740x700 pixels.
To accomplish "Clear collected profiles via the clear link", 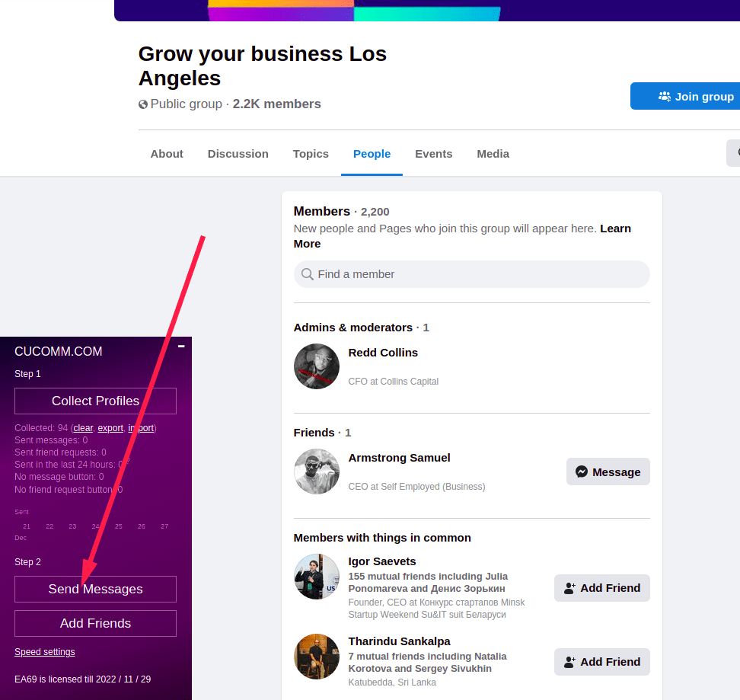I will point(82,428).
